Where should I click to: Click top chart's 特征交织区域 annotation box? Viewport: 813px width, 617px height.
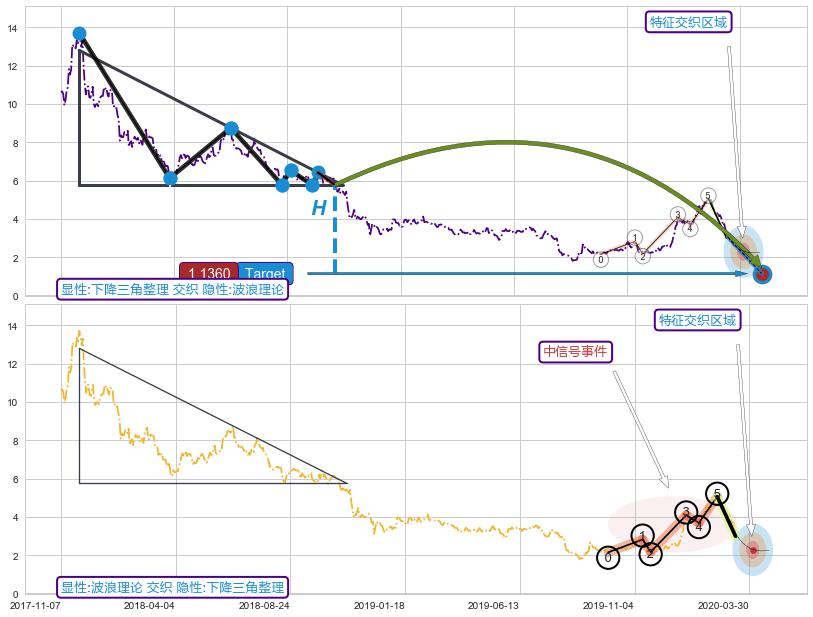(689, 22)
